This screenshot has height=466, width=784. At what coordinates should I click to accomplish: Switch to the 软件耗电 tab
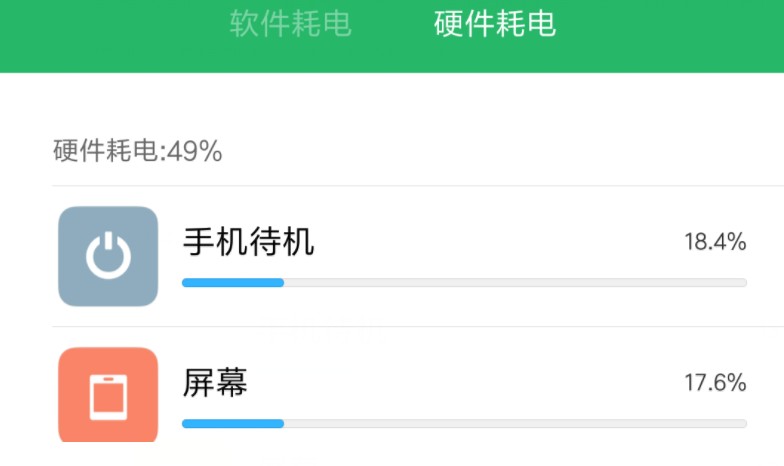pyautogui.click(x=290, y=24)
